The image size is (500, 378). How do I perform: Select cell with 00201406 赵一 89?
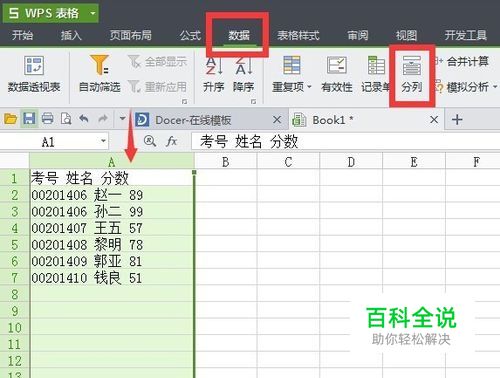(112, 195)
